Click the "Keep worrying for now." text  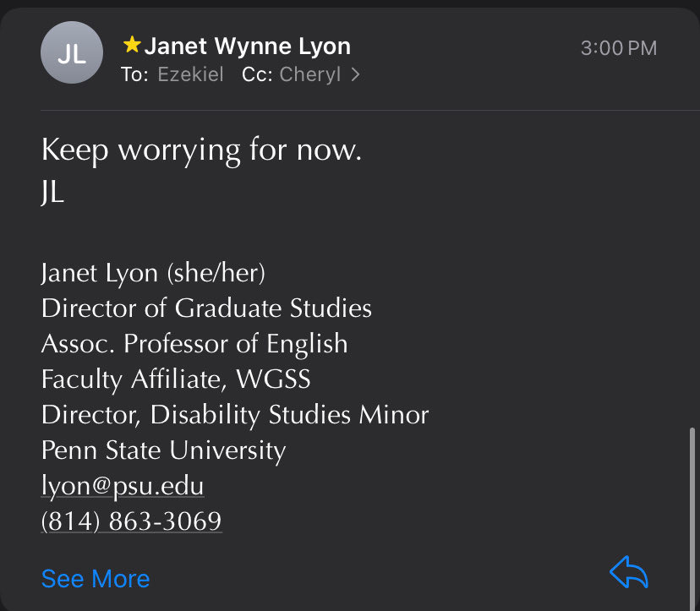pyautogui.click(x=201, y=150)
